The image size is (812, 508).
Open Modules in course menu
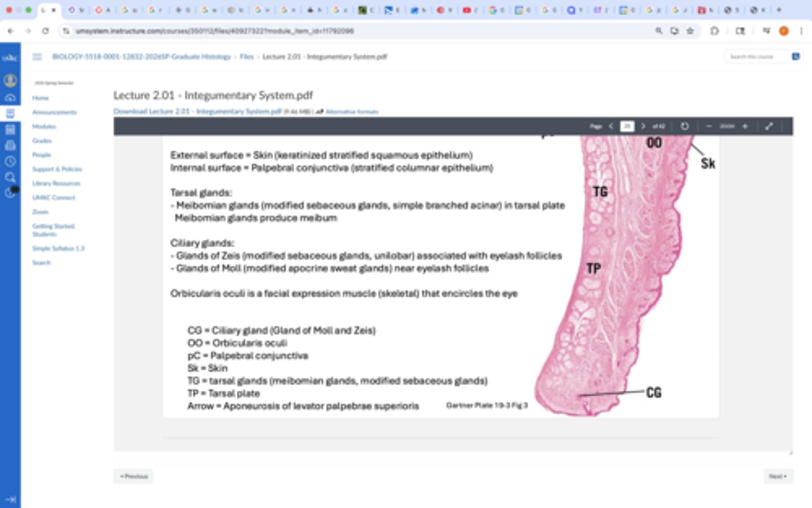click(44, 126)
